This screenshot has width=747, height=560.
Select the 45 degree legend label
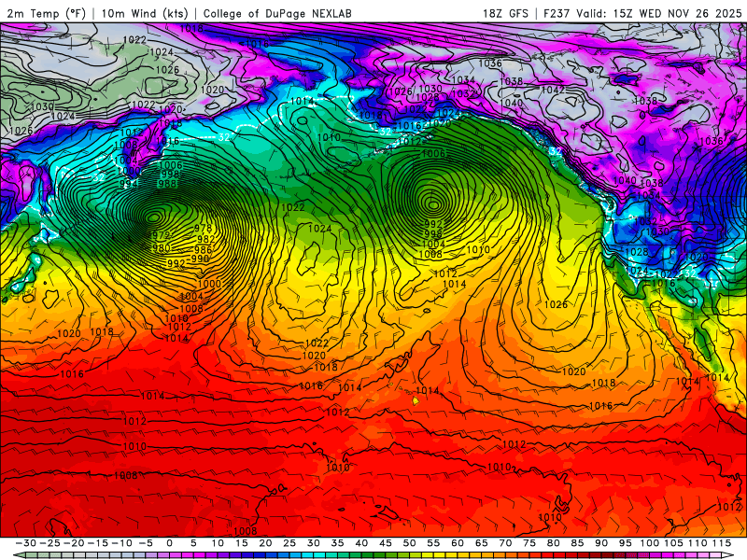[x=386, y=543]
